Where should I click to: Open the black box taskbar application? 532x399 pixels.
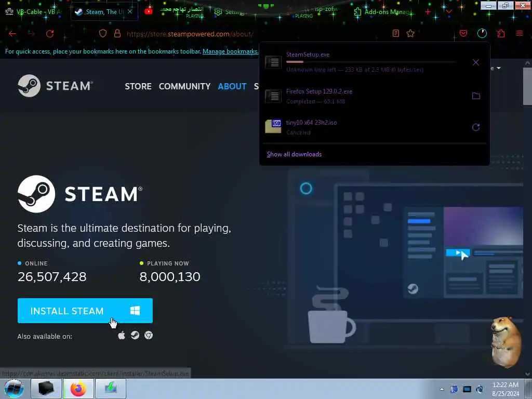(46, 389)
